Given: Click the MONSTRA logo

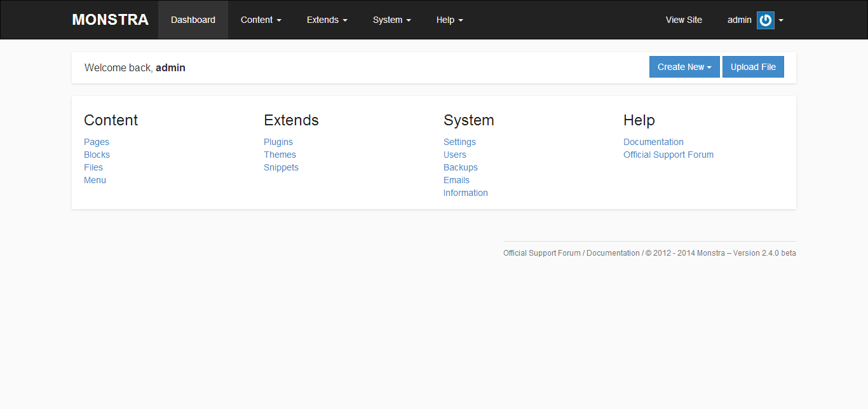Looking at the screenshot, I should pyautogui.click(x=110, y=20).
